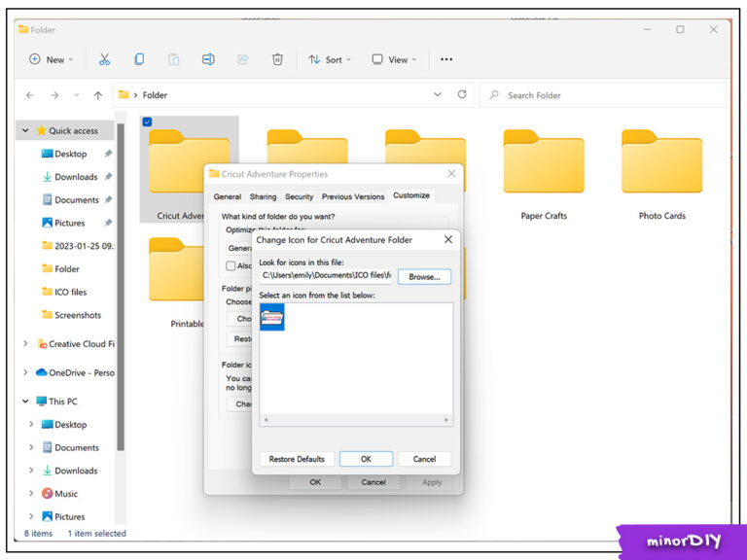Go forward with the right arrow
The image size is (747, 560).
click(x=54, y=95)
